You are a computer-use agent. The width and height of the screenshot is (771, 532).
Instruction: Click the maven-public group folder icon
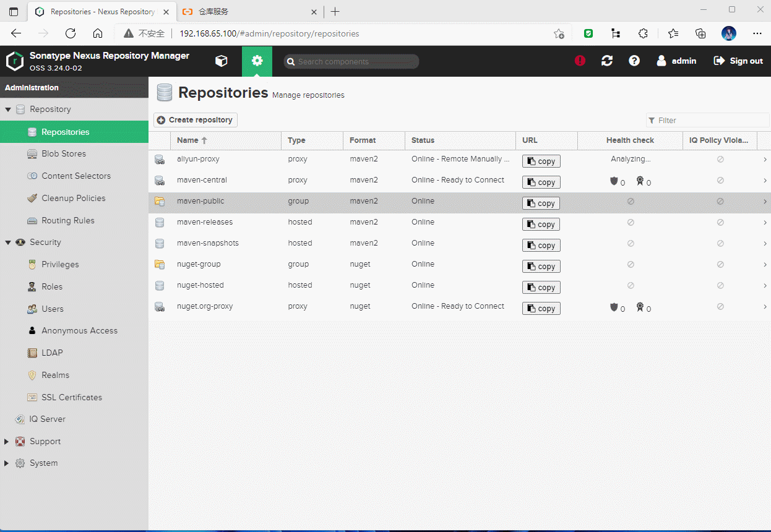(x=160, y=202)
